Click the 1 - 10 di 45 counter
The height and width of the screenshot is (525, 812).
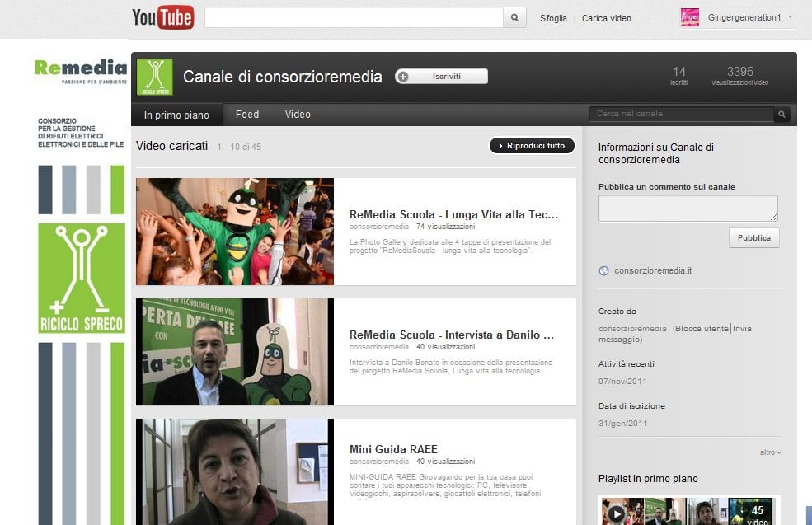[x=239, y=147]
